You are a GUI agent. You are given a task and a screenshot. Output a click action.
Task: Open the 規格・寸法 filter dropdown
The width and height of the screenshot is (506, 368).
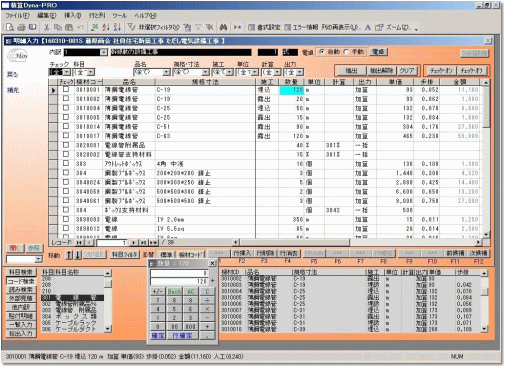point(206,72)
